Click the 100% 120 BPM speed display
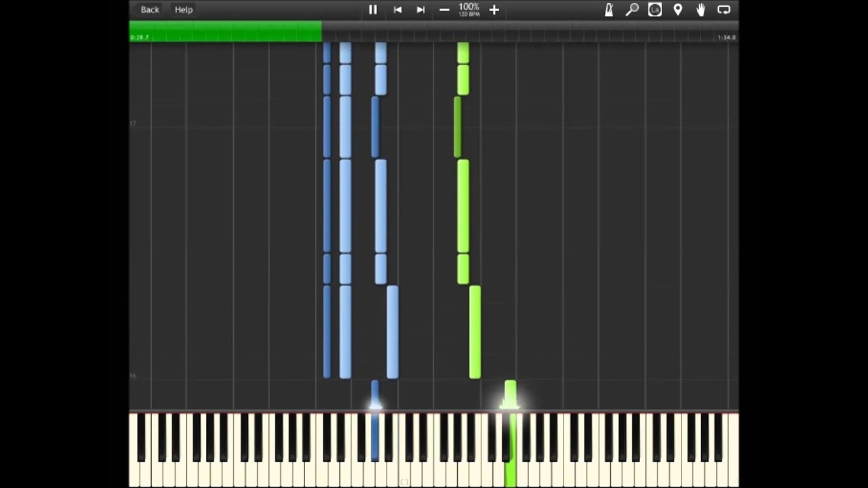 coord(469,9)
